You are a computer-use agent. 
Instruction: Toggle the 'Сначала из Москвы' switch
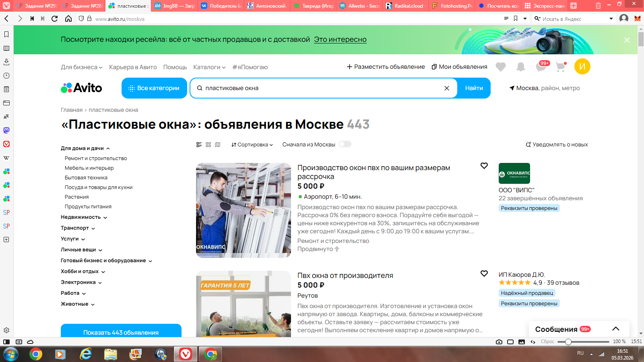[345, 144]
